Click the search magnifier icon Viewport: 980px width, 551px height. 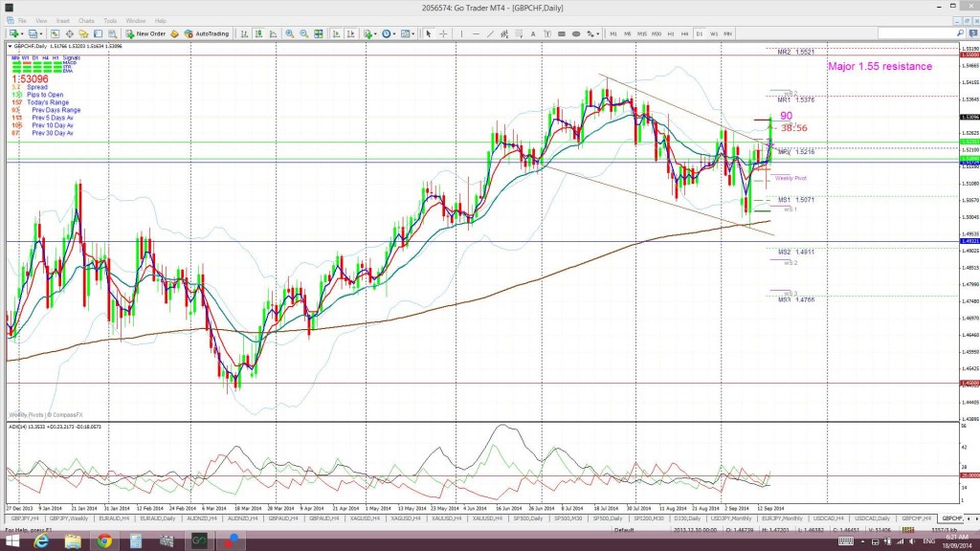[x=961, y=33]
